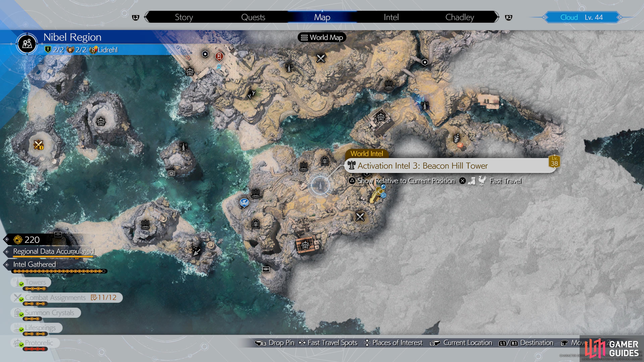This screenshot has height=362, width=644.
Task: Select the orange combat warning icon
Action: [39, 145]
